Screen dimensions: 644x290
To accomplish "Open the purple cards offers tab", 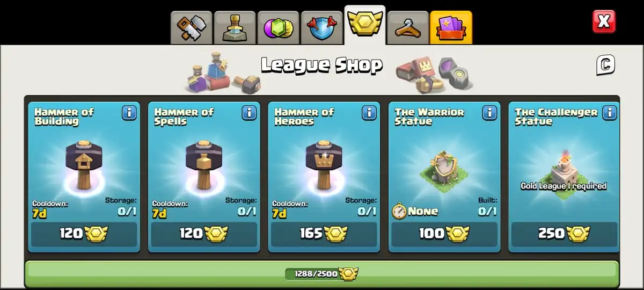I will (451, 27).
